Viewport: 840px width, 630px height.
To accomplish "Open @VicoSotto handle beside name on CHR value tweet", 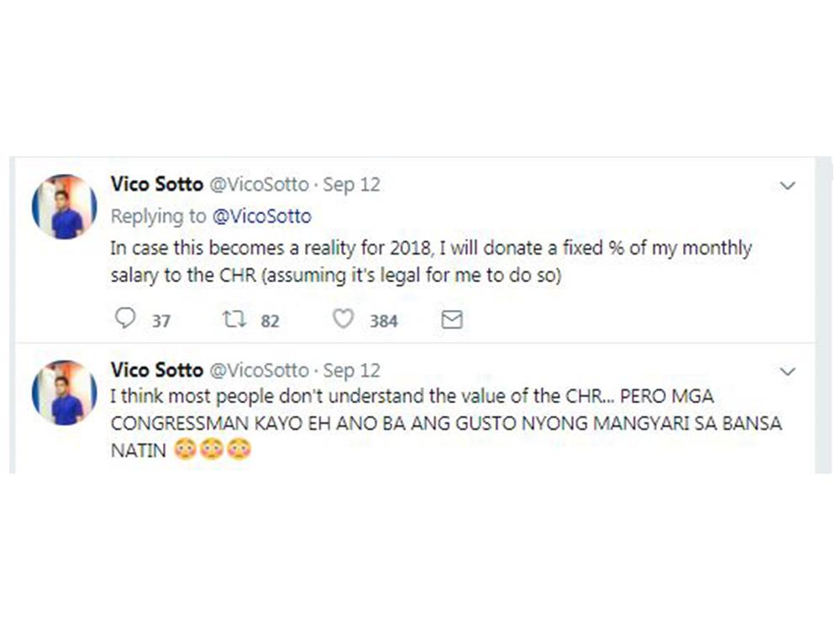I will [258, 370].
